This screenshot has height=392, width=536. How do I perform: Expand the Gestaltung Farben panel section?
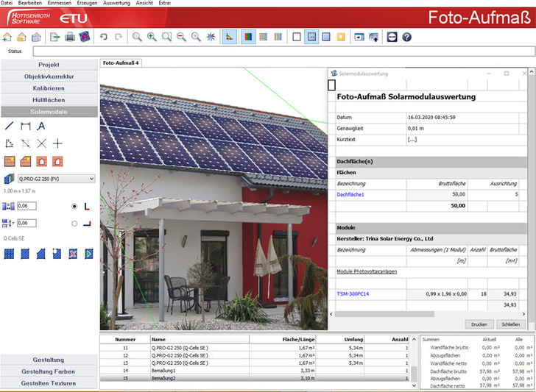(49, 371)
